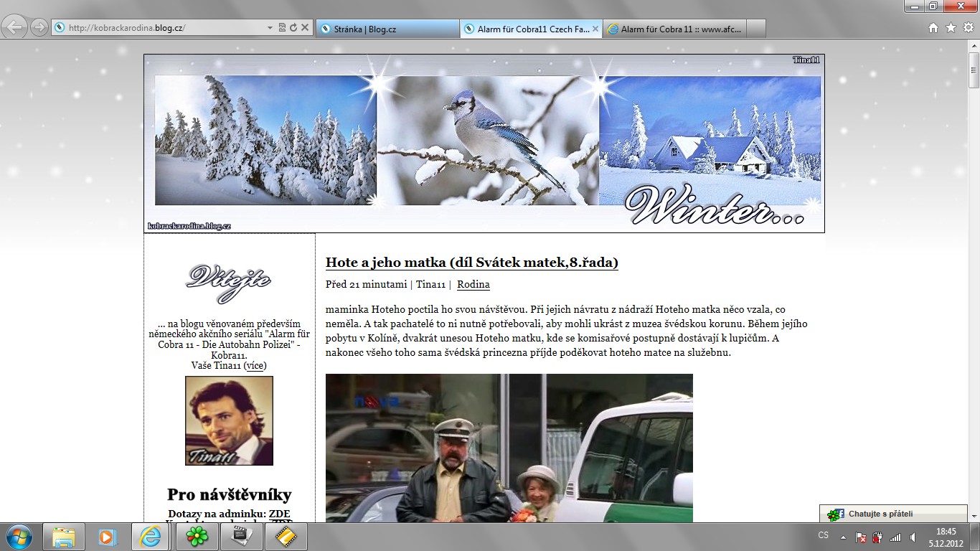Open the 'Rodina' category link
Viewport: 980px width, 551px height.
(473, 284)
